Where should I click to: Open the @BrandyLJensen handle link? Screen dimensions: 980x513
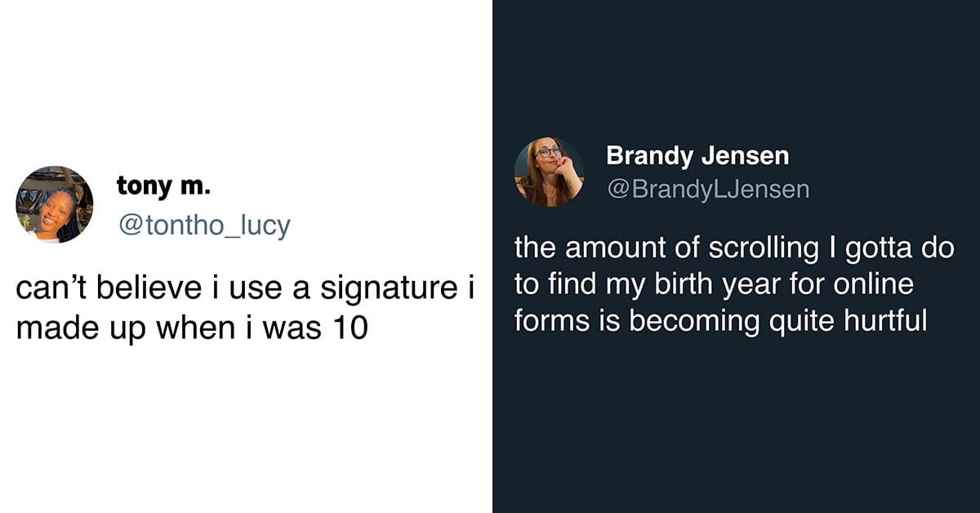707,190
